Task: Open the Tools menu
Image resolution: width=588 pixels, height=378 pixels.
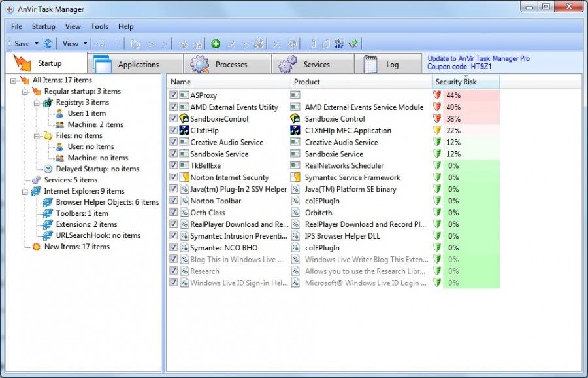Action: [x=99, y=26]
